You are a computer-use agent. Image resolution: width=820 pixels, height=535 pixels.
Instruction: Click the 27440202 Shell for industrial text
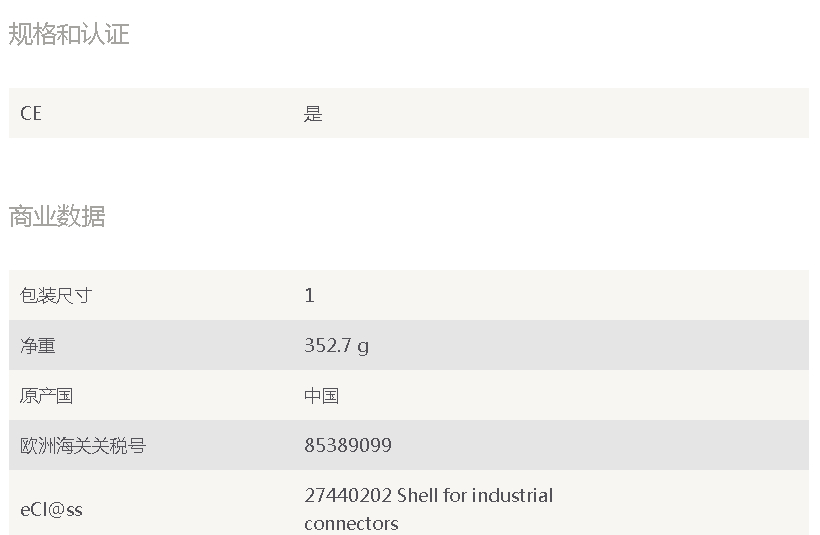429,495
